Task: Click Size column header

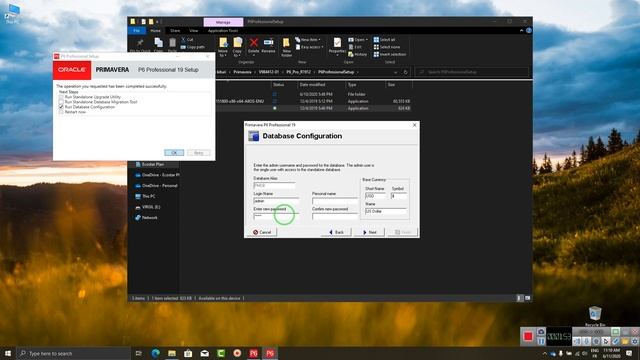Action: pyautogui.click(x=399, y=84)
